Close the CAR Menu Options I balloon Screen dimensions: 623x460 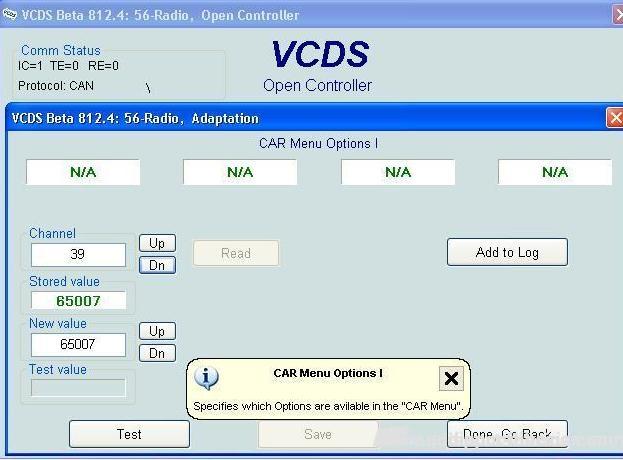pos(451,378)
